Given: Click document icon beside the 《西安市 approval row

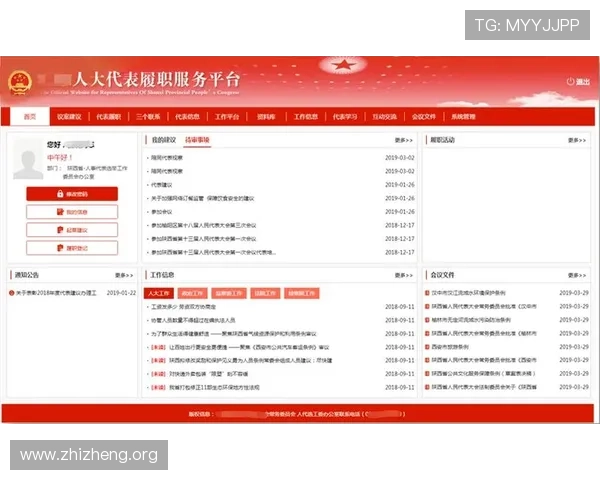Looking at the screenshot, I should pyautogui.click(x=427, y=360).
